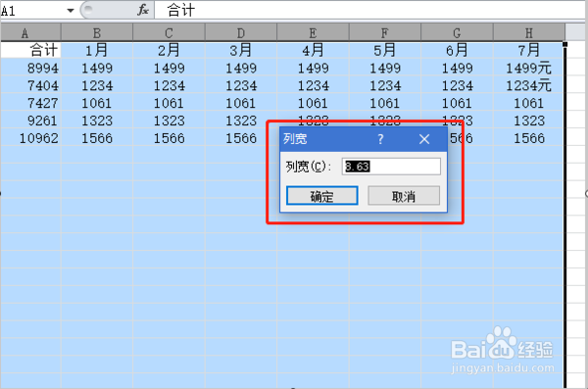
Task: Click the total cell 7404
Action: [x=30, y=85]
